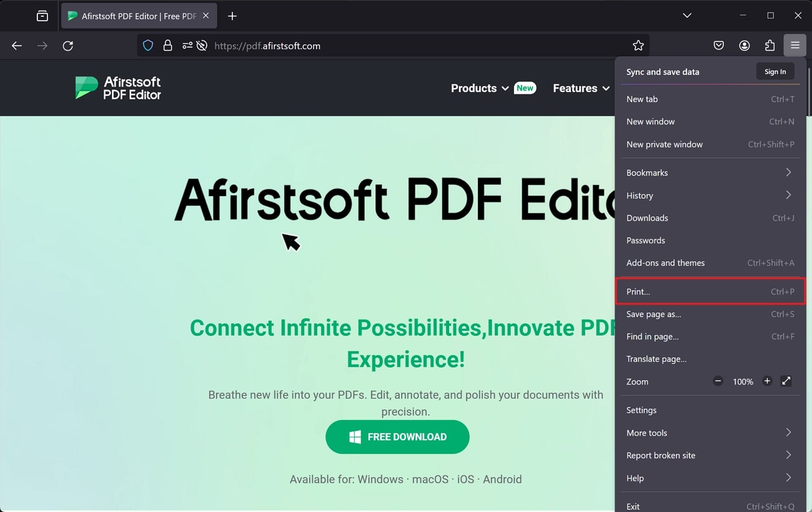Viewport: 812px width, 512px height.
Task: Decrease zoom with the minus button
Action: (718, 381)
